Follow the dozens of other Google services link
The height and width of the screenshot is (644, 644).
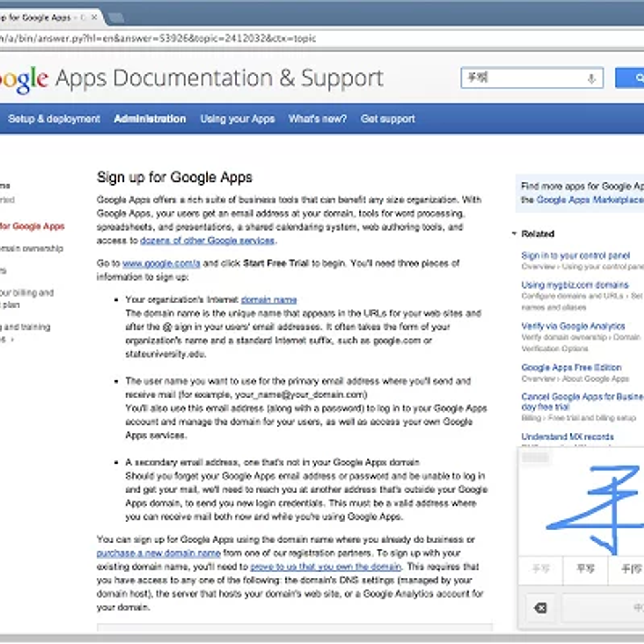[208, 240]
